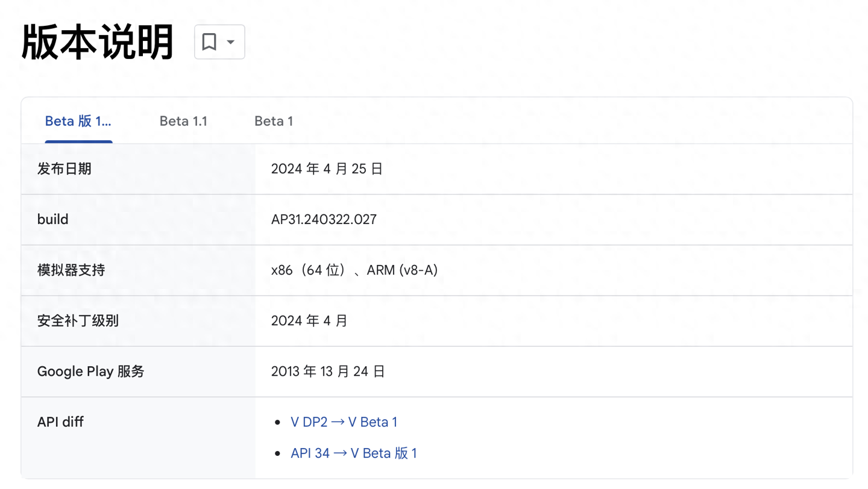Open the Beta 1 tab

(x=274, y=121)
